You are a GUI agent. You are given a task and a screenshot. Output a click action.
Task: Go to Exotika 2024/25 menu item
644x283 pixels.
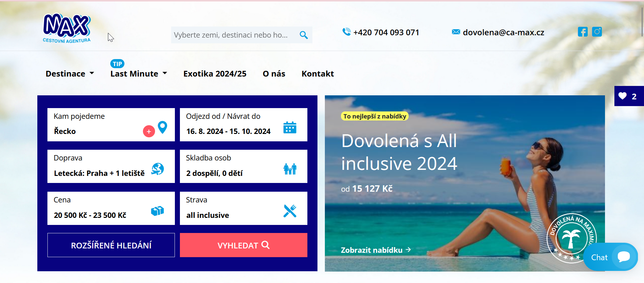coord(215,74)
